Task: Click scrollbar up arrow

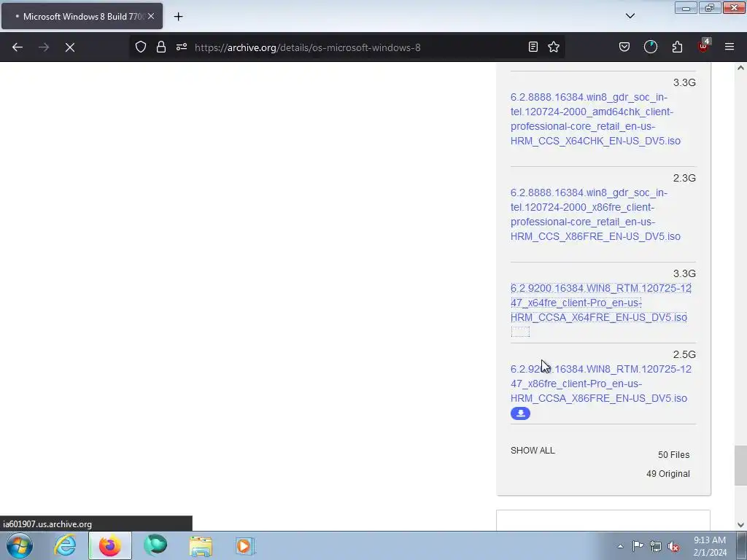Action: coord(740,68)
